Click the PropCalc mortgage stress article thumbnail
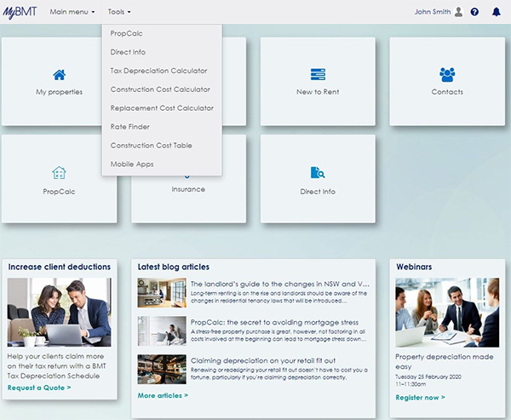 point(162,331)
